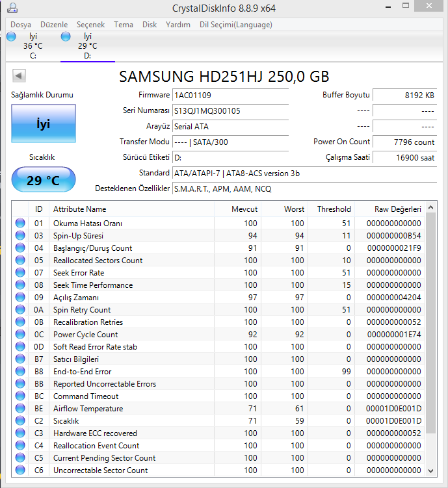Click status orb for Reallocated Sectors Count row
448x488 pixels.
20,260
